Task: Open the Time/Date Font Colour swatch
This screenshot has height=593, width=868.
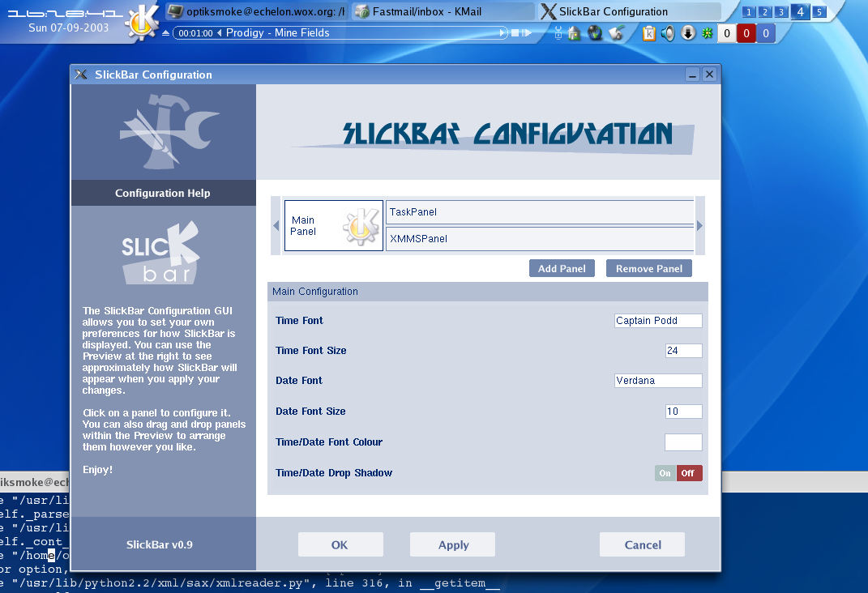Action: [684, 442]
